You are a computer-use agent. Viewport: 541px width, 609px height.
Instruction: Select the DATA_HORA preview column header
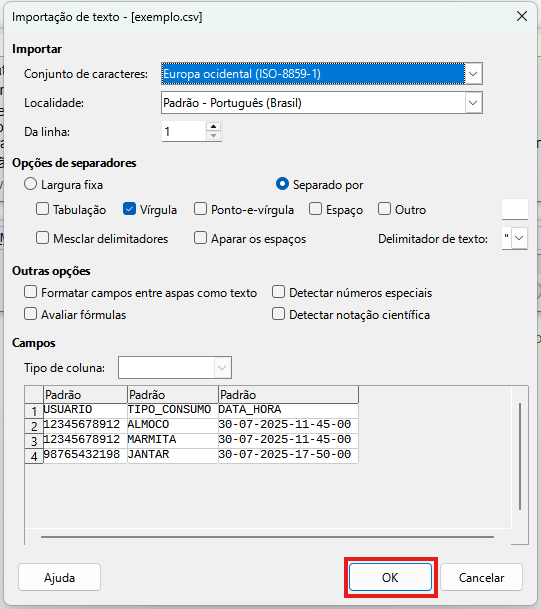(288, 395)
